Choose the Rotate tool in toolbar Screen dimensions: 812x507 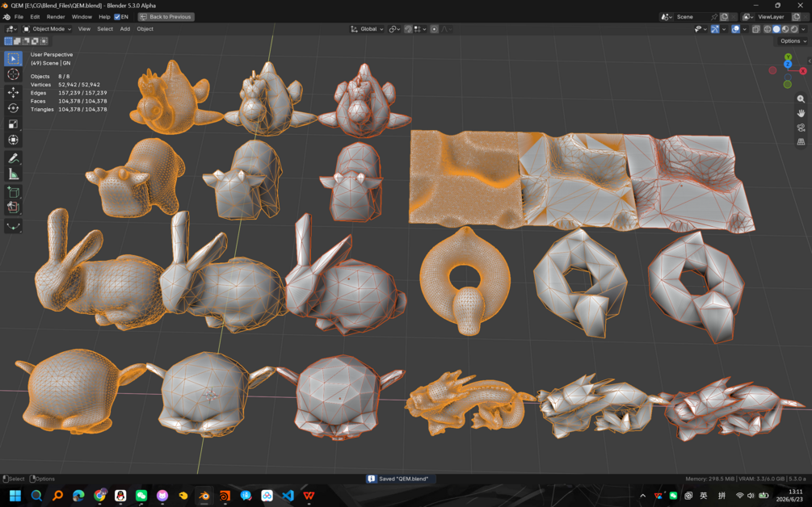(13, 108)
